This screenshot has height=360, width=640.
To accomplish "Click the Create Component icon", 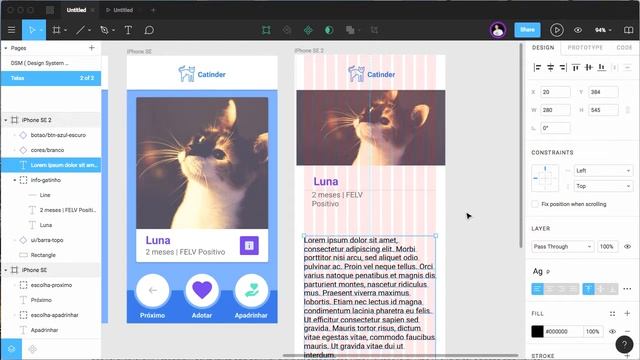I will (x=308, y=30).
